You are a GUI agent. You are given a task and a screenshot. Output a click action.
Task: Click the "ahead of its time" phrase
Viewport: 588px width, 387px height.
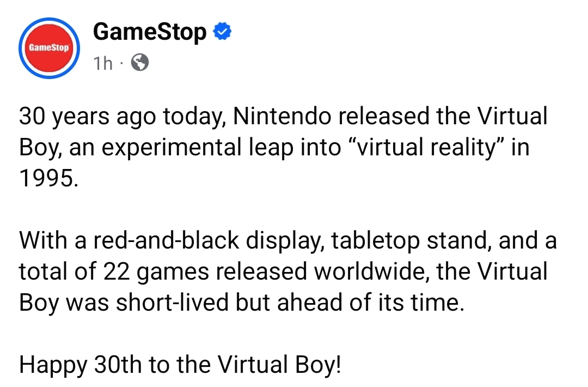(368, 302)
